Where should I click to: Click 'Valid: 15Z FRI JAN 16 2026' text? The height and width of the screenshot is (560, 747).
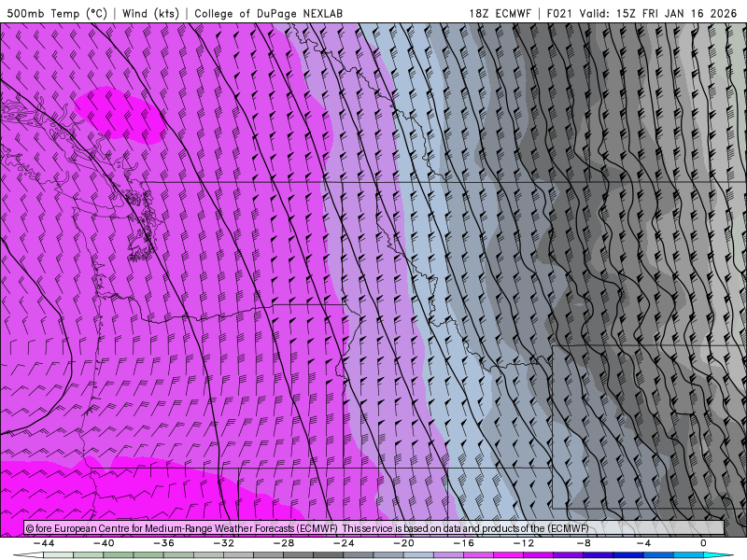pyautogui.click(x=658, y=13)
